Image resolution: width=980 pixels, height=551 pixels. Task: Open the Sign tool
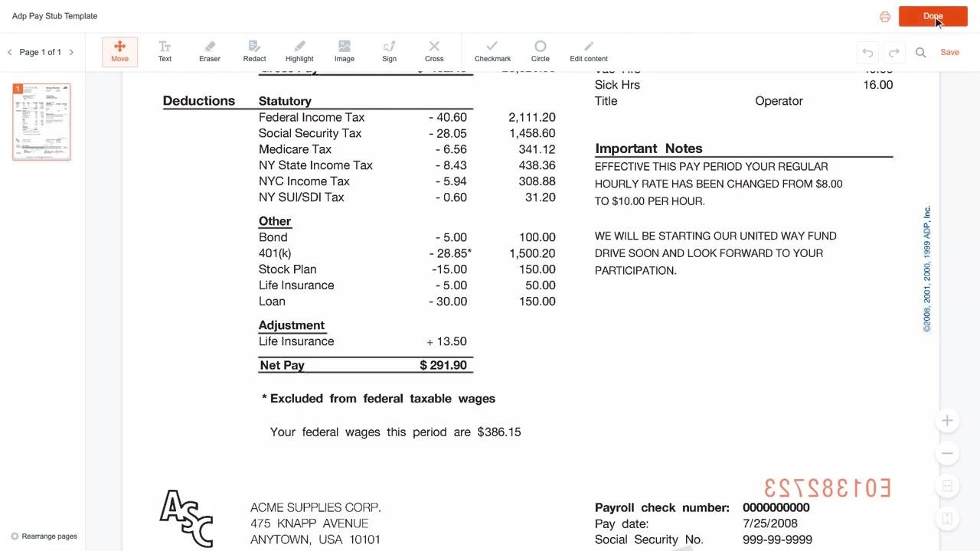[389, 52]
